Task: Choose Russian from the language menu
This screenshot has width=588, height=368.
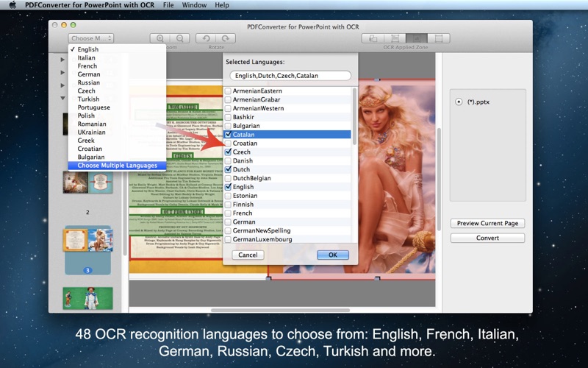Action: (x=117, y=82)
